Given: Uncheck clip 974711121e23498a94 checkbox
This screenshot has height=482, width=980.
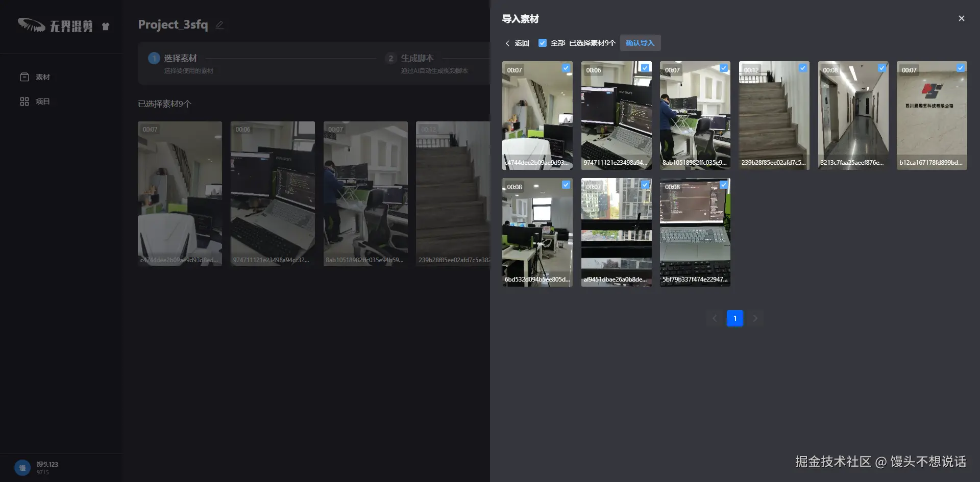Looking at the screenshot, I should click(x=645, y=68).
